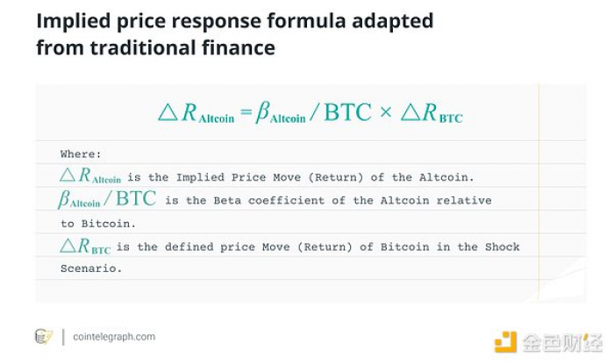Click ΔR Altcoin in the main formula
Viewport: 614px width, 364px height.
(196, 113)
